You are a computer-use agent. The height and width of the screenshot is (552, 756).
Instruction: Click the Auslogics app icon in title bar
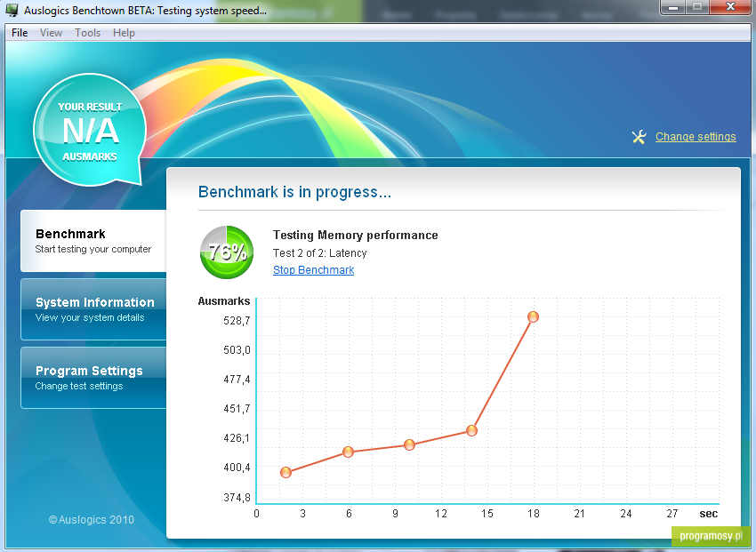click(x=12, y=10)
